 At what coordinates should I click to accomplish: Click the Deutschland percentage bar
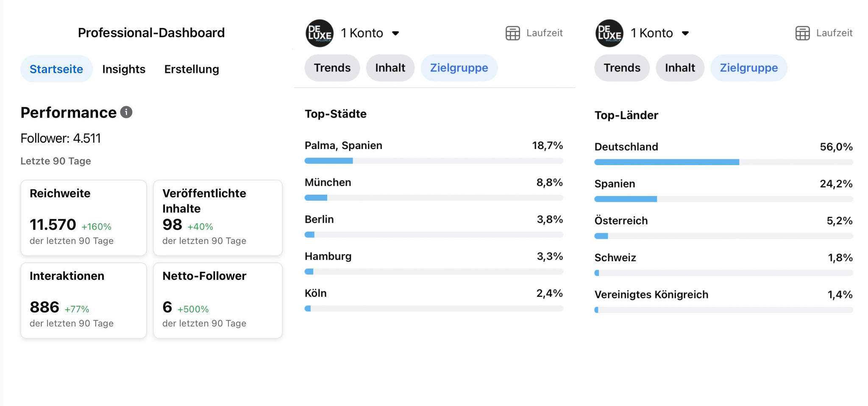723,162
